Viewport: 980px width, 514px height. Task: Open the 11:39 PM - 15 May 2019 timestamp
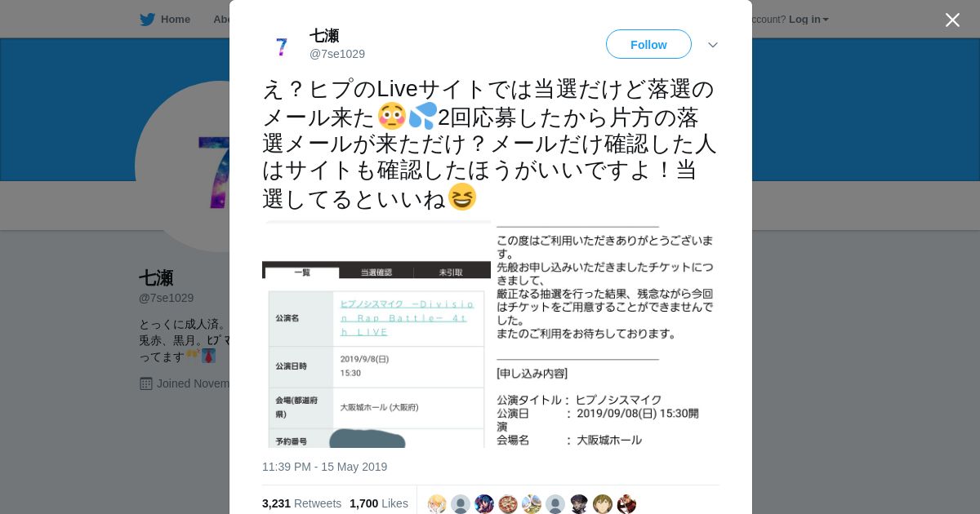pyautogui.click(x=324, y=467)
